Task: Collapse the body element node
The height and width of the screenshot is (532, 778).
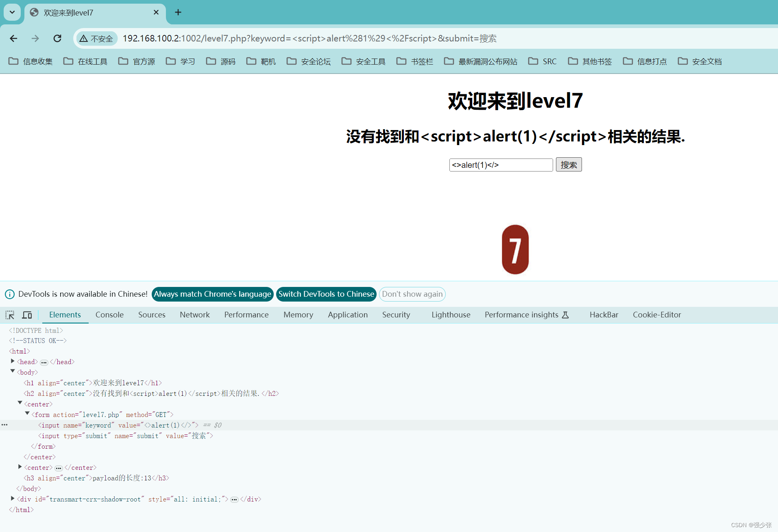Action: click(13, 371)
